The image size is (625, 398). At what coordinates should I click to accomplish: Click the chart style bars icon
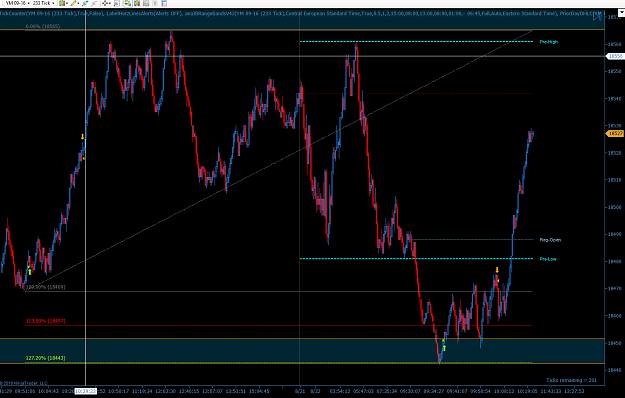(62, 3)
